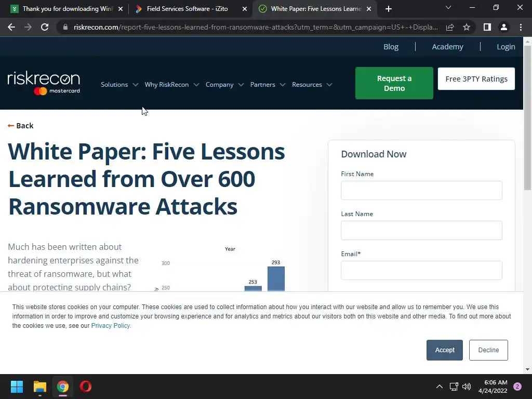Close the Field Services Software tab
Screen dimensions: 532x399
point(245,9)
